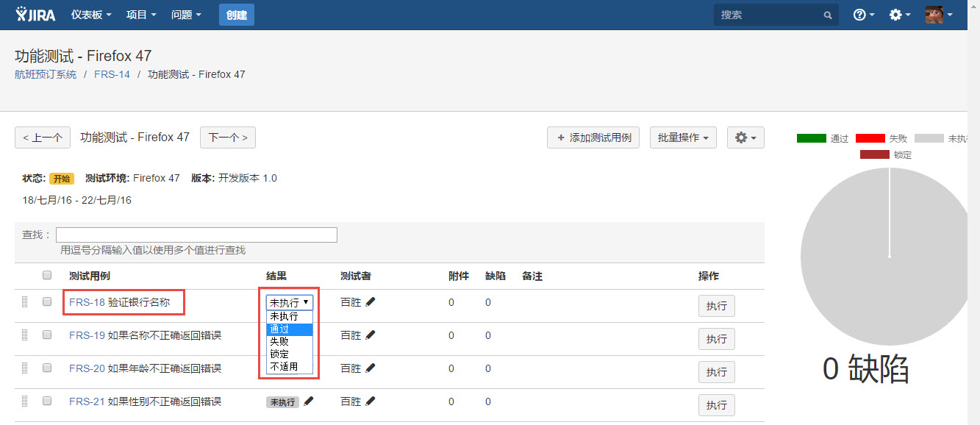Edit tester pencil for FRS-19 row

[371, 335]
